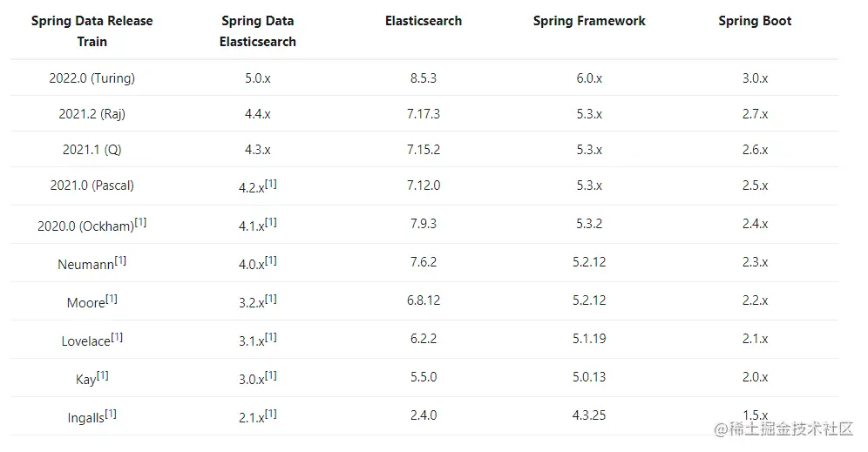
Task: Click the Spring Boot column header
Action: tap(755, 21)
